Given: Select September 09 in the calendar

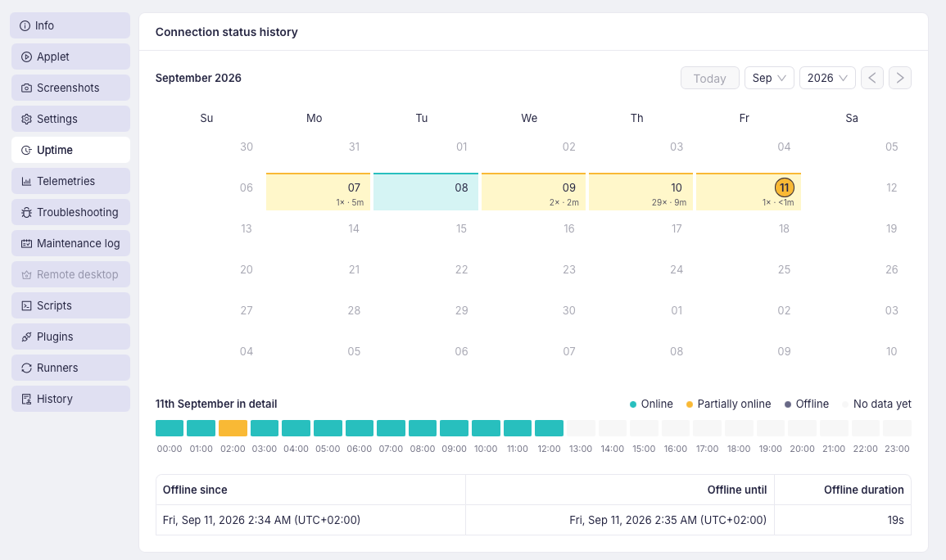Looking at the screenshot, I should [533, 192].
